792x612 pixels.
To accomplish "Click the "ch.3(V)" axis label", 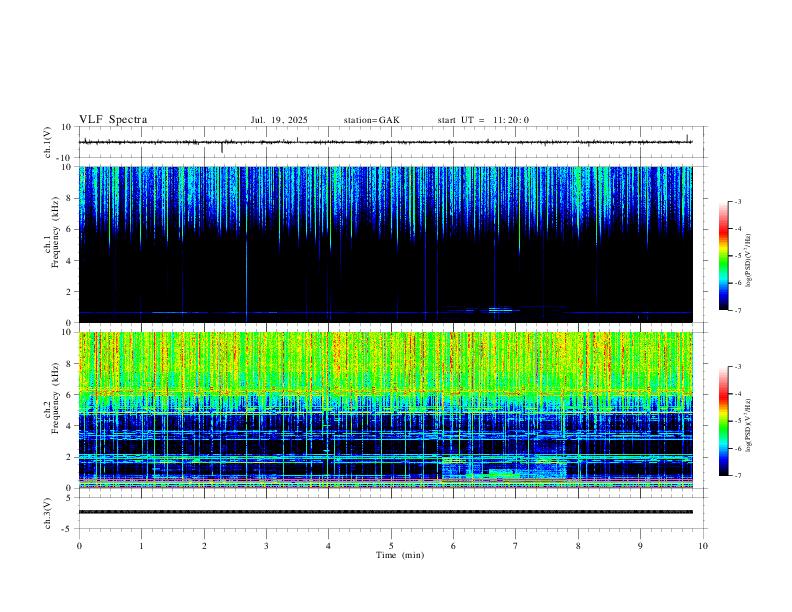I will [48, 514].
